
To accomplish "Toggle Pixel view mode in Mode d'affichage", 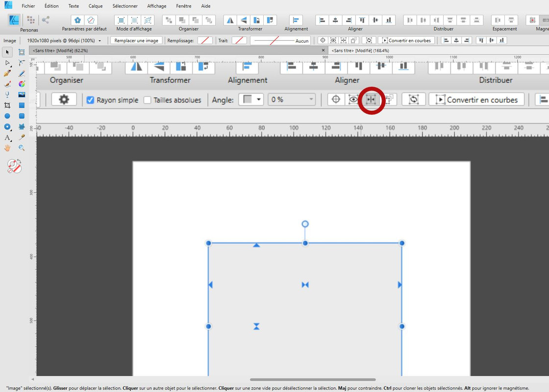I will (x=121, y=20).
